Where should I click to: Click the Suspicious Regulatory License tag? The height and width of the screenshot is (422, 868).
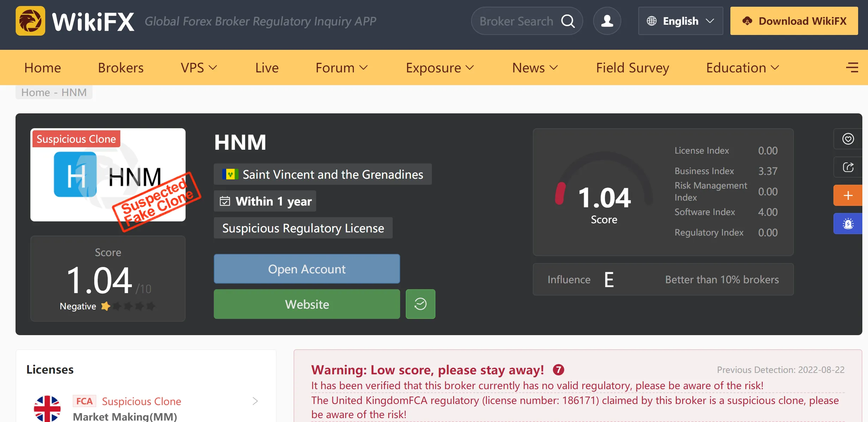click(x=303, y=228)
